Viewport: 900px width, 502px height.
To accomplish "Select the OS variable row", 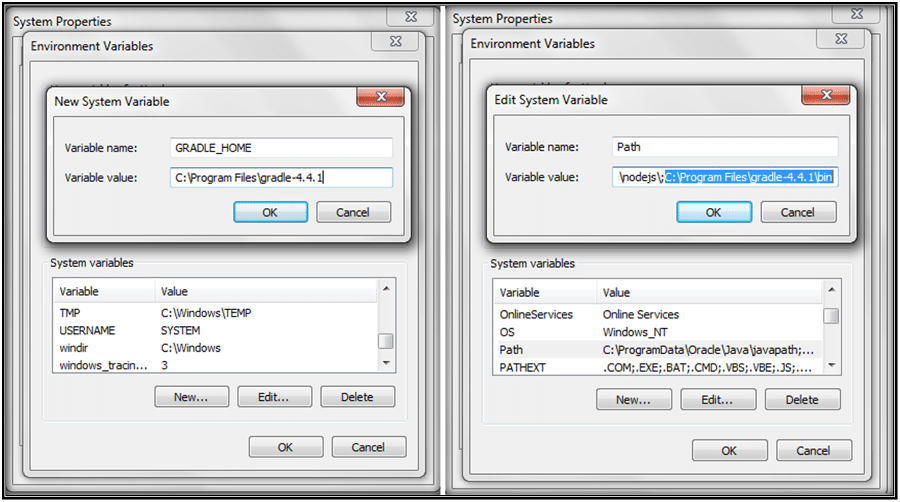I will 658,332.
